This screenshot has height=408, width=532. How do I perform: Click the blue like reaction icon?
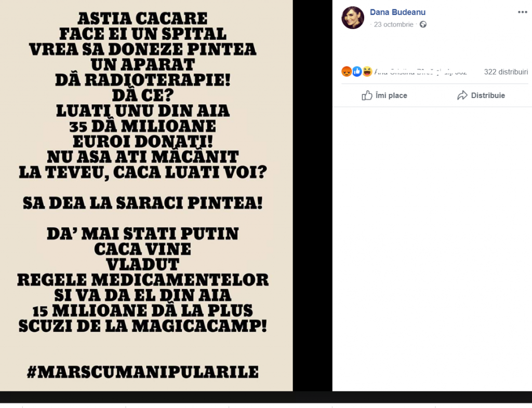(357, 72)
